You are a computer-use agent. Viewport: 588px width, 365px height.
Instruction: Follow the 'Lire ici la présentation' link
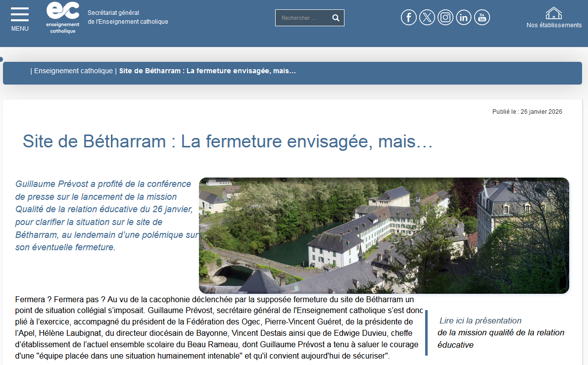click(x=480, y=320)
